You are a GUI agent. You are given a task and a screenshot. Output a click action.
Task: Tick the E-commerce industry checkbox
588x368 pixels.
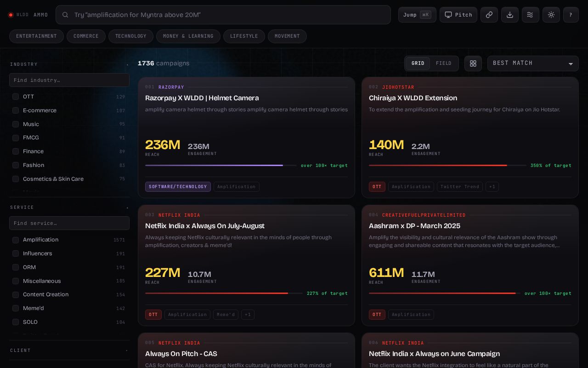click(16, 110)
